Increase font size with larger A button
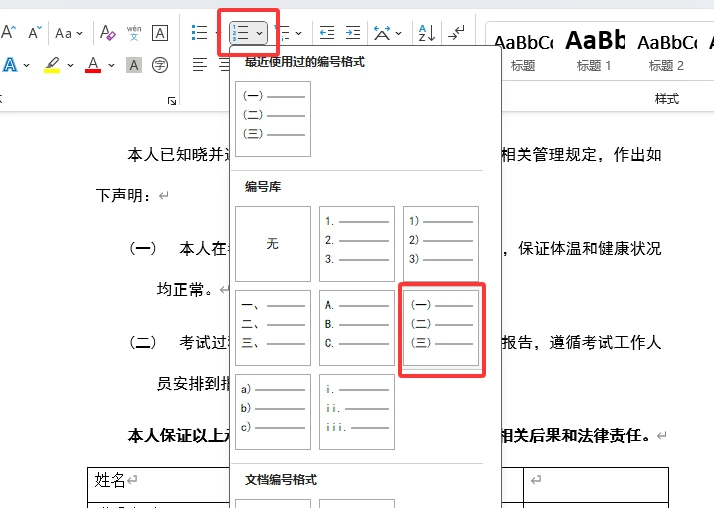 (9, 33)
